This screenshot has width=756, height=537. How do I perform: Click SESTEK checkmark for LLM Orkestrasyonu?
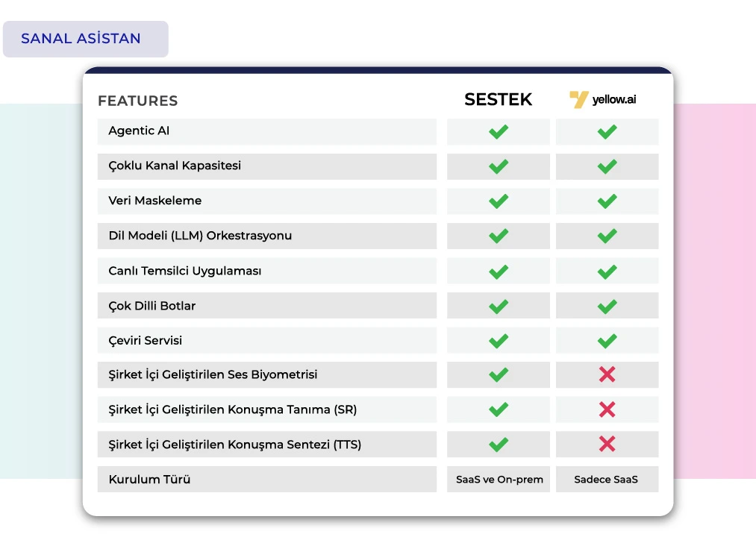point(499,236)
